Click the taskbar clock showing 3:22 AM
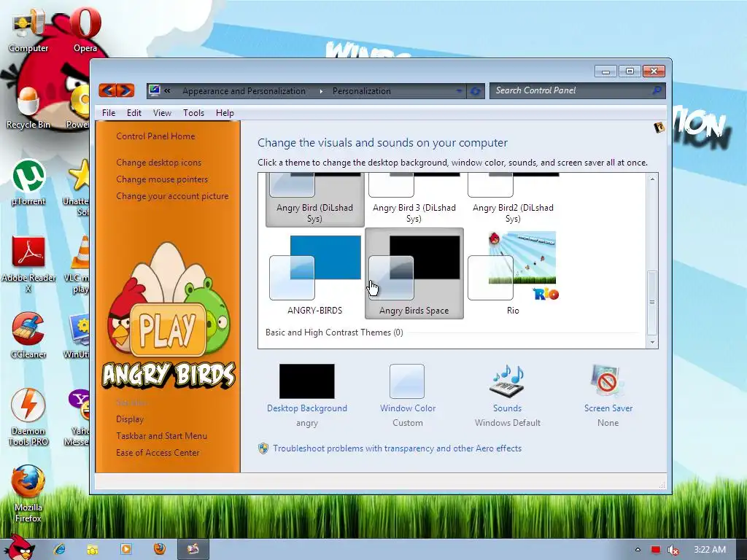The width and height of the screenshot is (747, 560). pos(709,550)
